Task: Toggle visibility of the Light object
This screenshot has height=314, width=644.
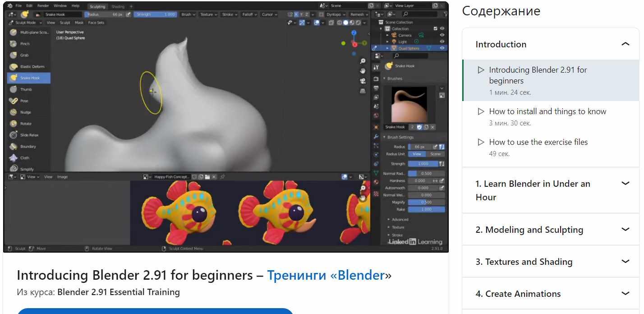Action: point(442,42)
